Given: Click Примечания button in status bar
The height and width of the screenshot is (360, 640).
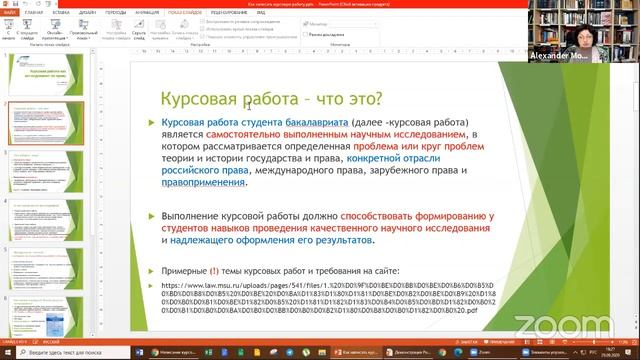Looking at the screenshot, I should click(499, 342).
